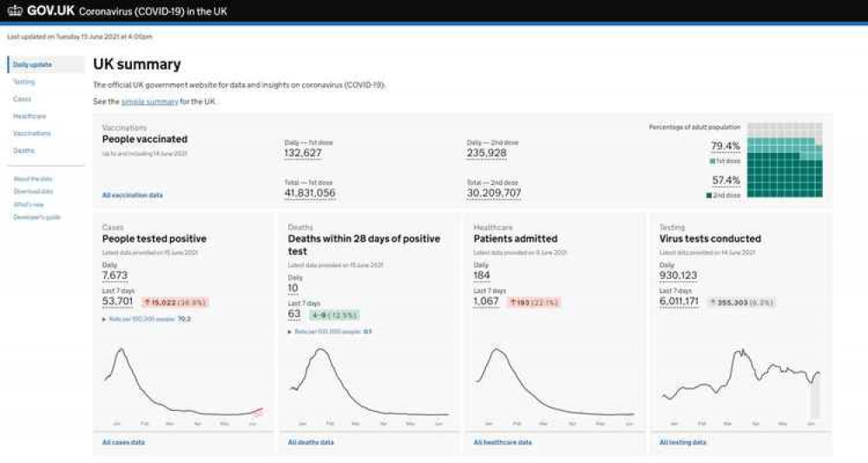Click the GOV.UK crown logo
868x463 pixels.
click(16, 10)
